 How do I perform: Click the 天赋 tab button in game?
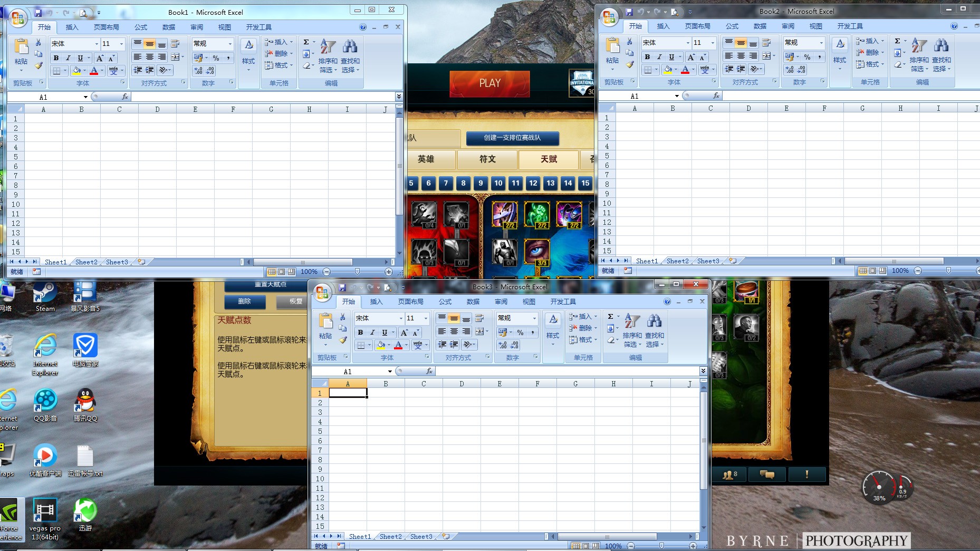[549, 159]
